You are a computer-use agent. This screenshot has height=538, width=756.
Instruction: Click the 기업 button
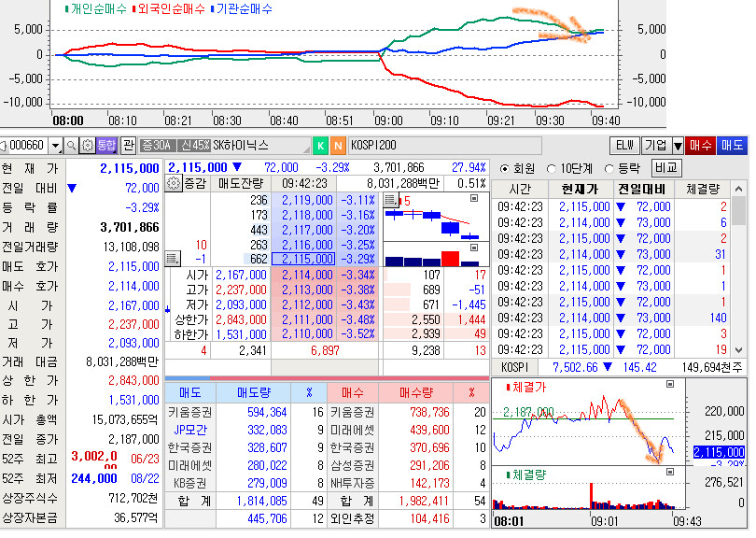point(656,145)
